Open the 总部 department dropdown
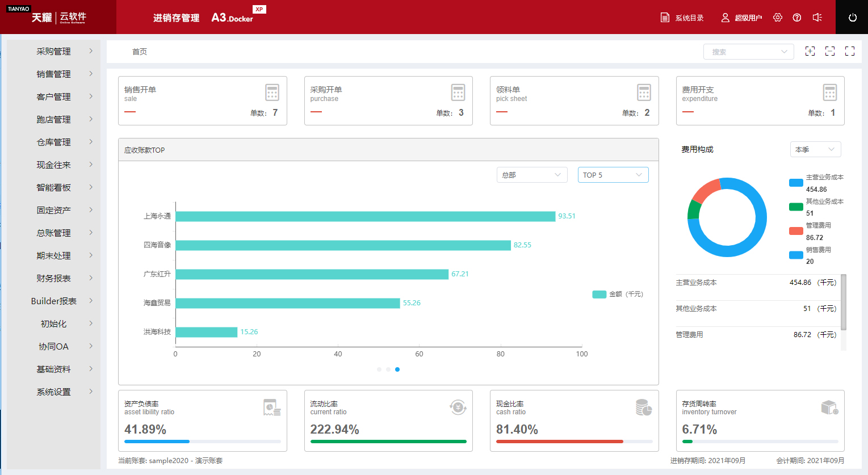 click(x=531, y=175)
